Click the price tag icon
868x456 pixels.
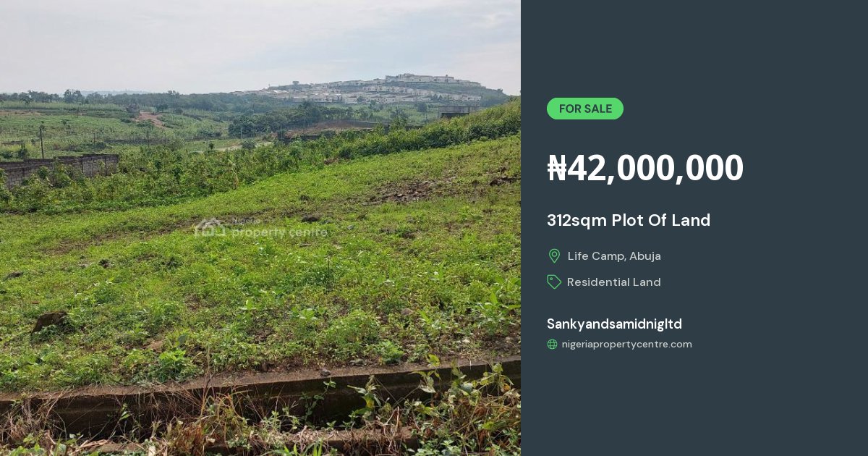pyautogui.click(x=554, y=282)
